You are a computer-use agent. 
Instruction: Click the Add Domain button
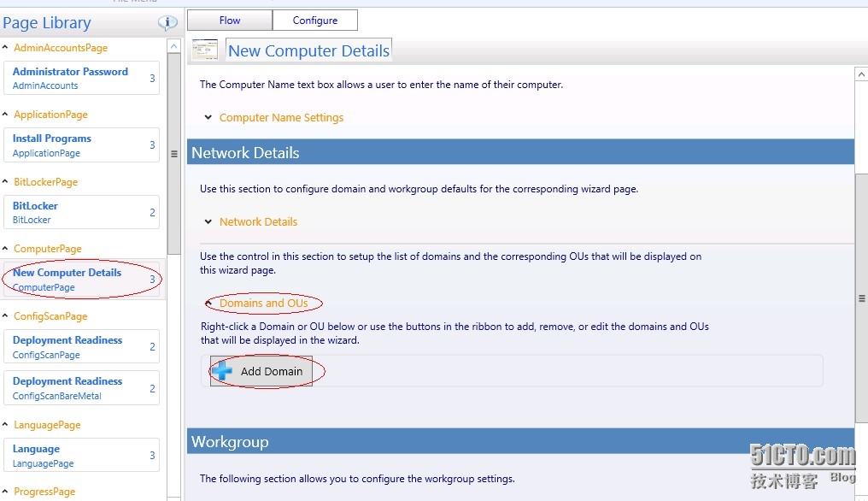point(261,371)
